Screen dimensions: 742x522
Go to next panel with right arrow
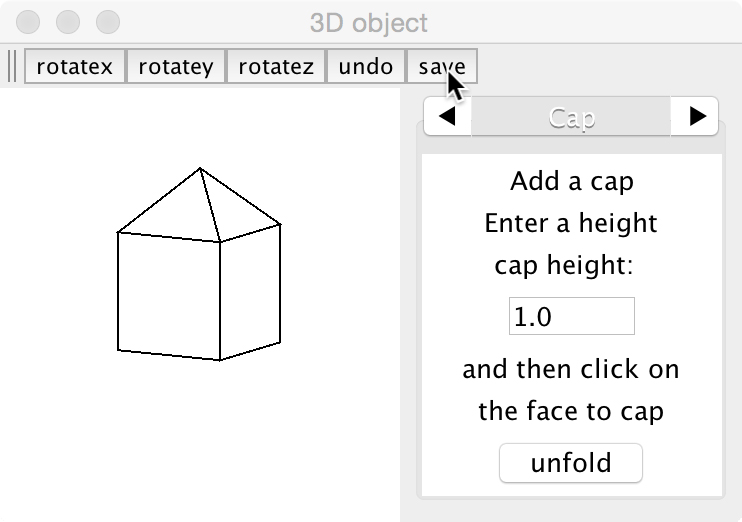click(x=697, y=117)
